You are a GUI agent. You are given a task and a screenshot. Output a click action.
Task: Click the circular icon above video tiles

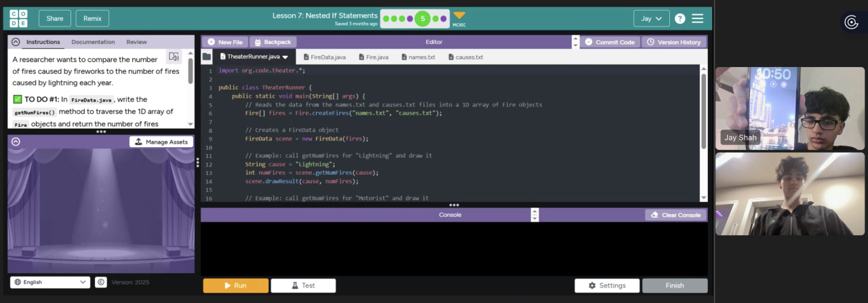coord(852,22)
